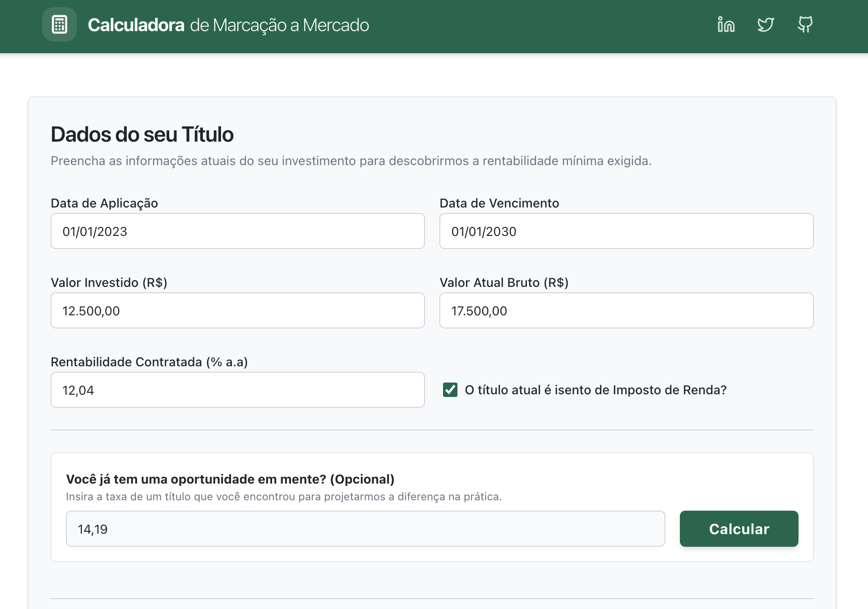Click the 'Data de Vencimento' label

click(x=499, y=203)
